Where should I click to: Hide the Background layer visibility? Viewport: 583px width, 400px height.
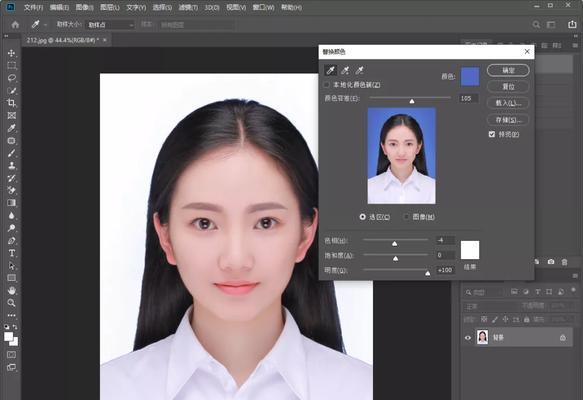pyautogui.click(x=468, y=338)
